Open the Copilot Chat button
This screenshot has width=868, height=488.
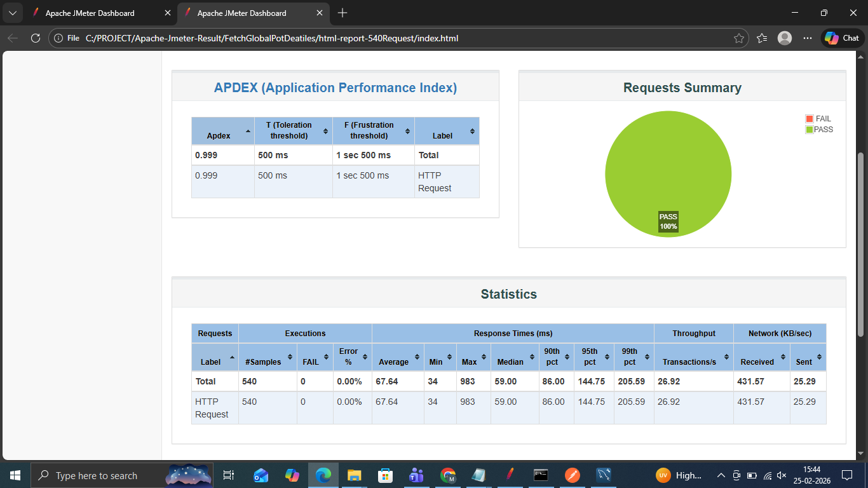(x=843, y=38)
